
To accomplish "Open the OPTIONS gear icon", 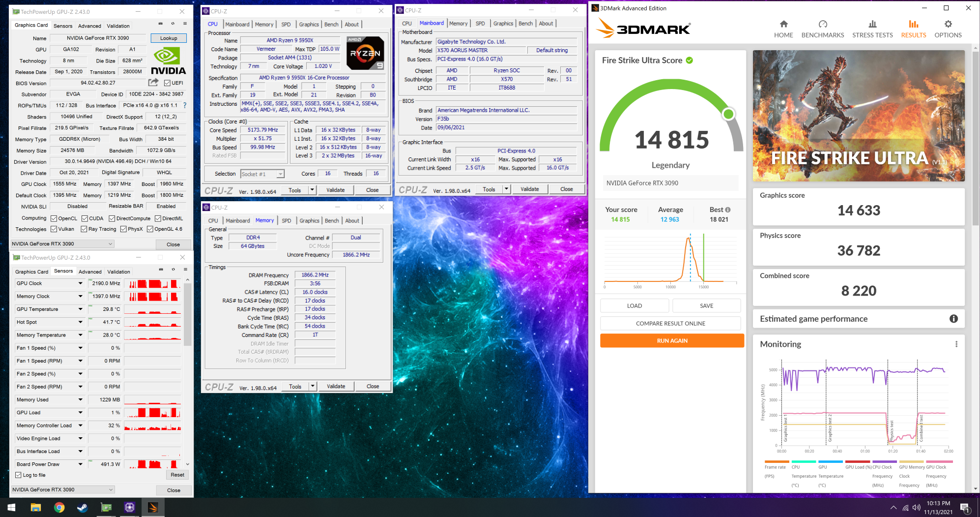I will point(948,24).
